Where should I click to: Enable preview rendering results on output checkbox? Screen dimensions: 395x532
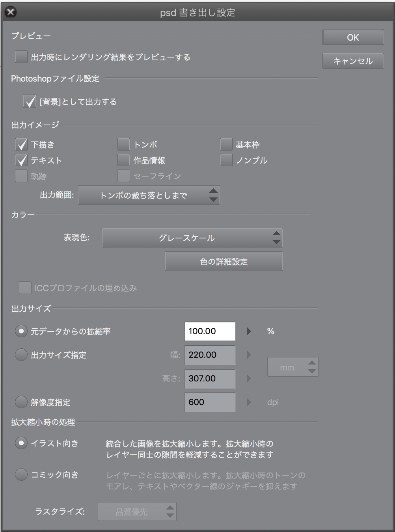[x=21, y=57]
